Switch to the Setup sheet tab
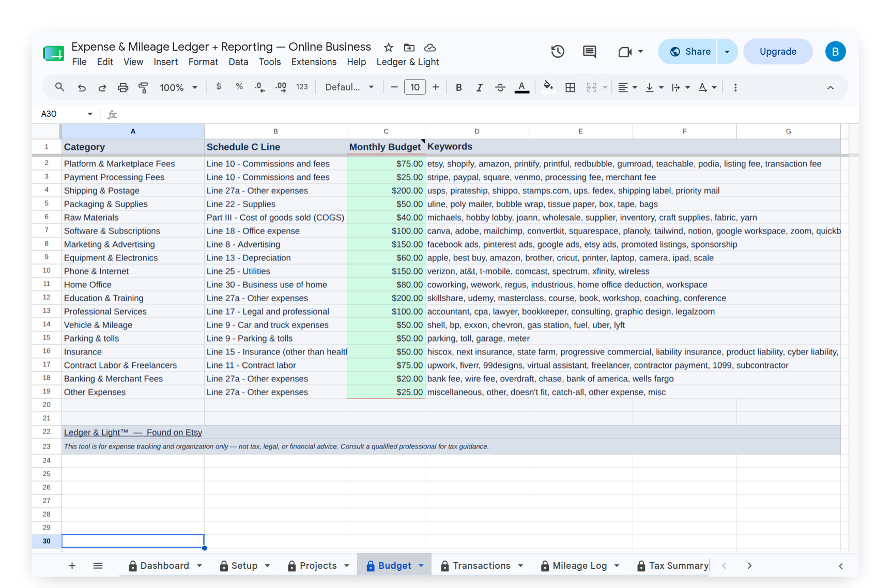This screenshot has height=588, width=891. click(x=244, y=566)
